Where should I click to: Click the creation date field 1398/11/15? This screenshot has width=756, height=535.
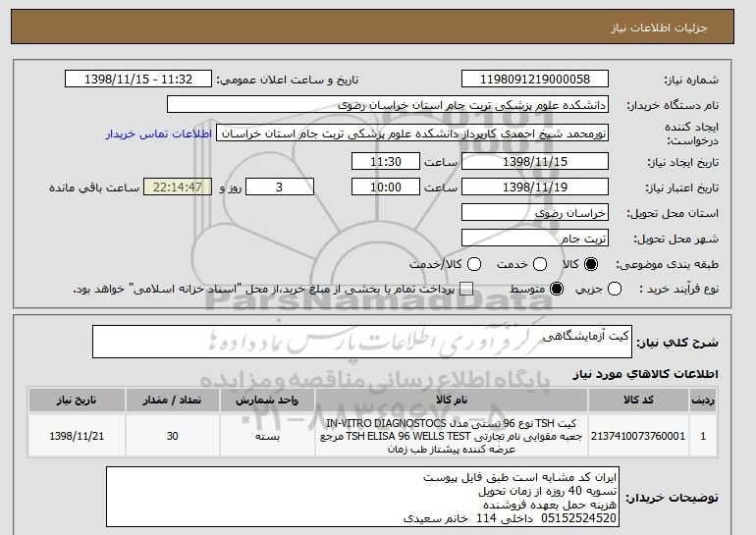pyautogui.click(x=535, y=161)
